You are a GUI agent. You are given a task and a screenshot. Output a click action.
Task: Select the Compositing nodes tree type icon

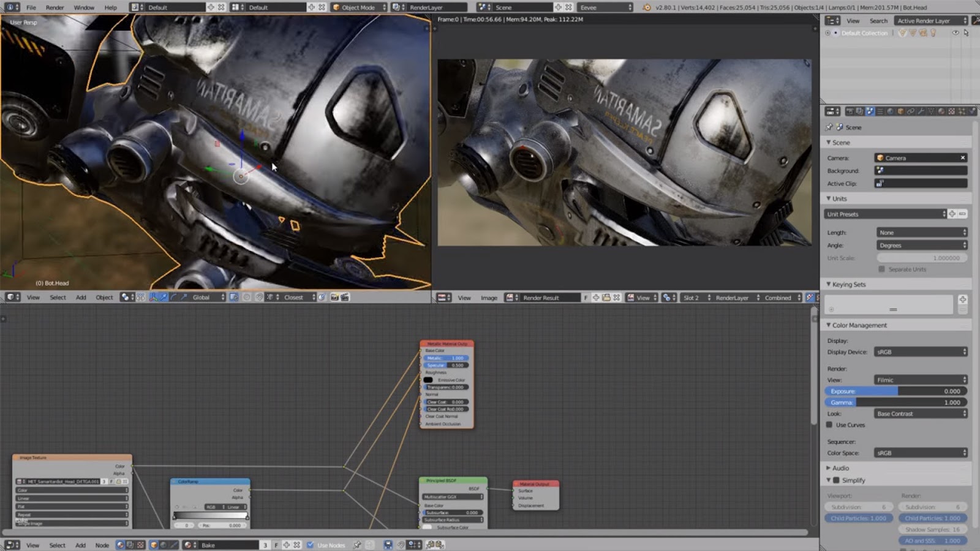(x=130, y=545)
